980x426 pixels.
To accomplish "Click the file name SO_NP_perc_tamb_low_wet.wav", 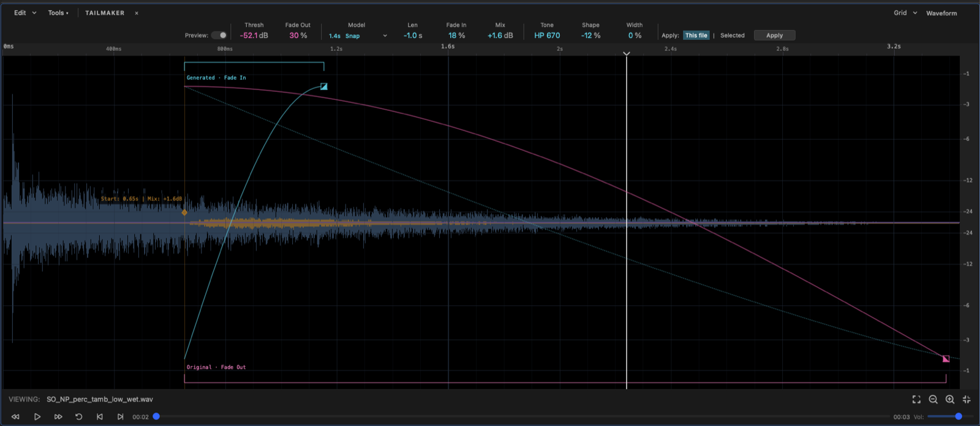I will pyautogui.click(x=100, y=400).
